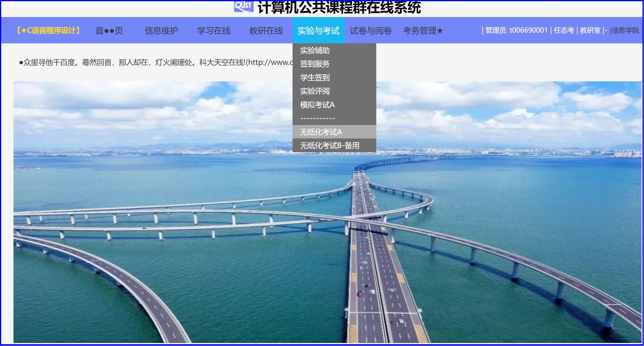The width and height of the screenshot is (644, 346).
Task: Click the 实验与考试 nav tab
Action: 319,31
